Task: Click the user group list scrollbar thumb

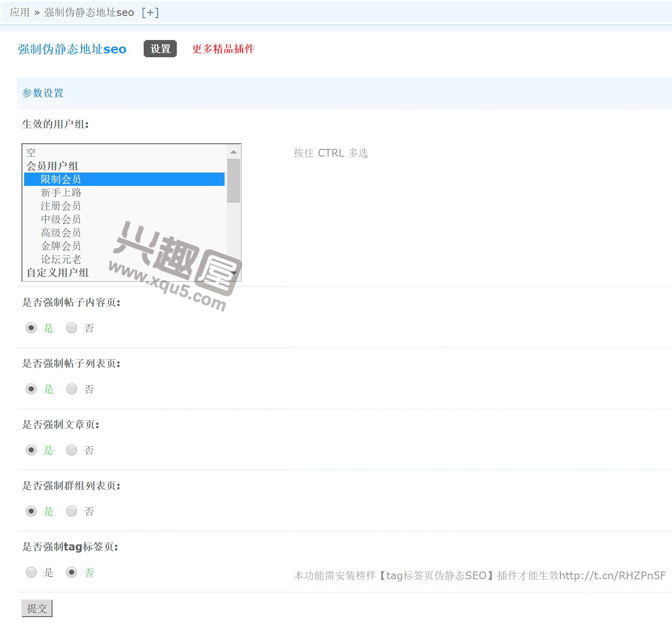Action: [234, 181]
